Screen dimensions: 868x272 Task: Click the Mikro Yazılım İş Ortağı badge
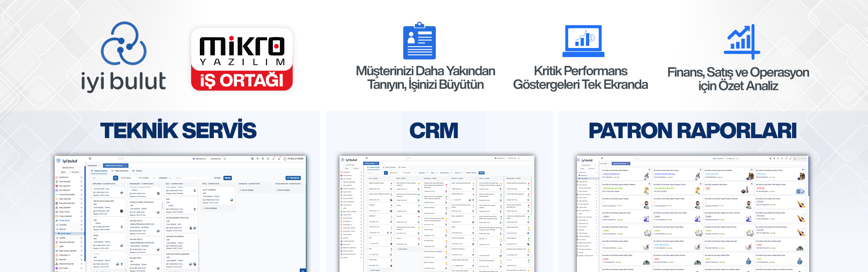pyautogui.click(x=242, y=59)
